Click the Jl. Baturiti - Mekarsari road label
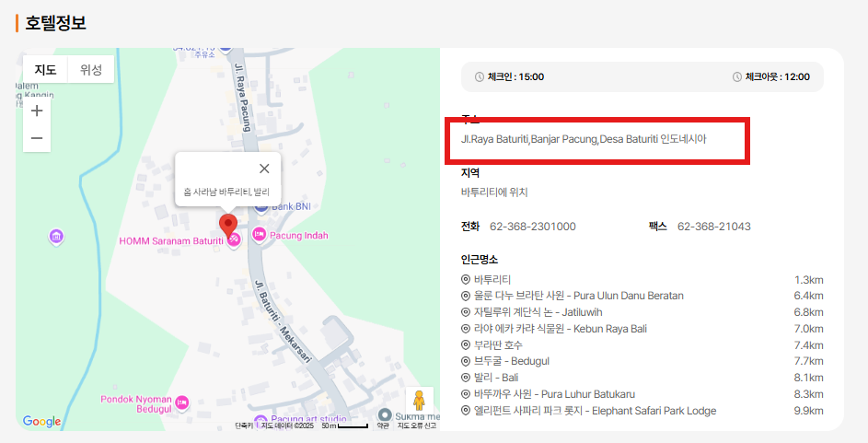868x443 pixels. pos(283,321)
